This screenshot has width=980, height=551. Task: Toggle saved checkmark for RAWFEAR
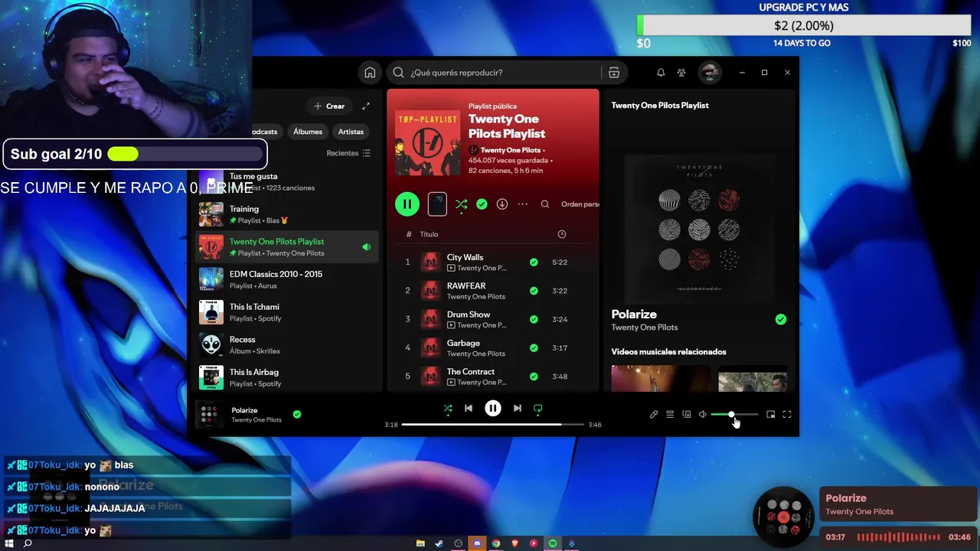(x=534, y=291)
